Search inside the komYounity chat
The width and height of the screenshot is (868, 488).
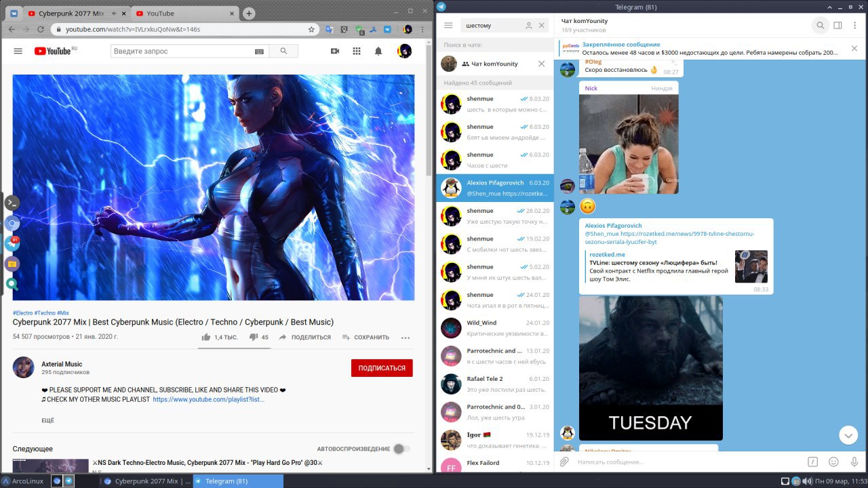(820, 25)
